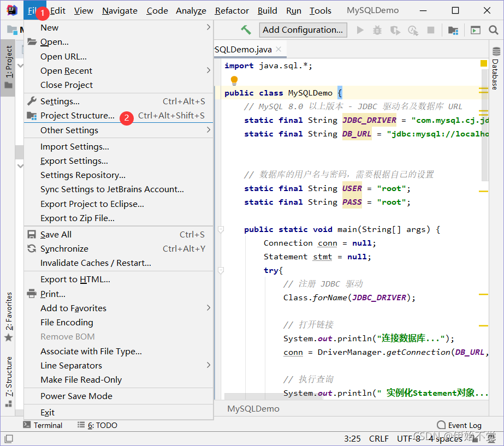Select Invalidate Caches / Restart...
Viewport: 504px width, 446px height.
(118, 263)
